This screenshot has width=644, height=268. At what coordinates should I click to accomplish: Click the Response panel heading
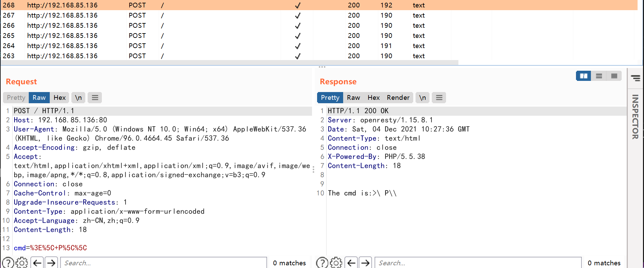(x=338, y=82)
